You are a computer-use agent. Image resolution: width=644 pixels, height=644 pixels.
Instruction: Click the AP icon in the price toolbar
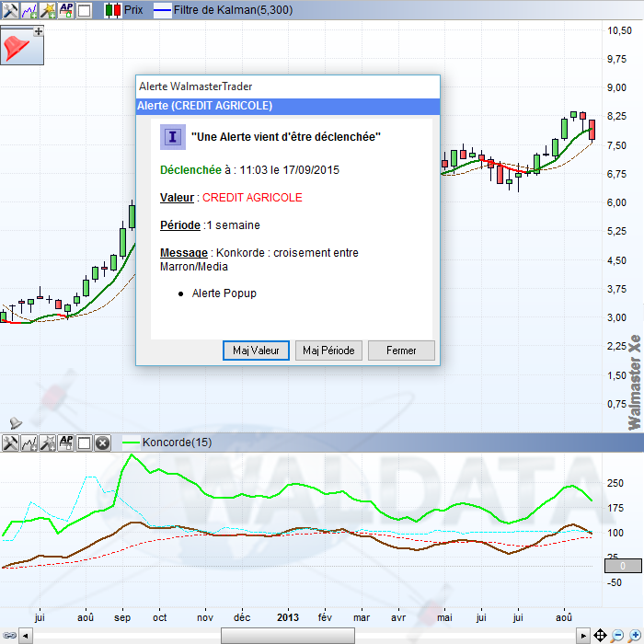(66, 10)
